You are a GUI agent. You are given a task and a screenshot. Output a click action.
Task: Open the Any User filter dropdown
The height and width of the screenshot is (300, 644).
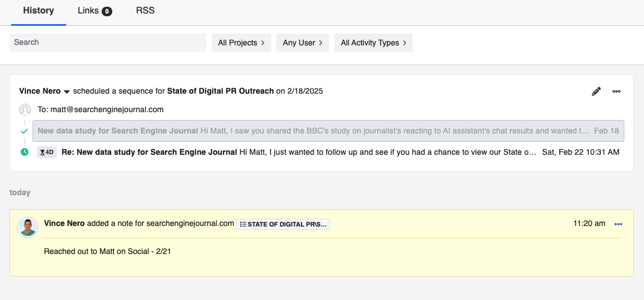(x=303, y=43)
